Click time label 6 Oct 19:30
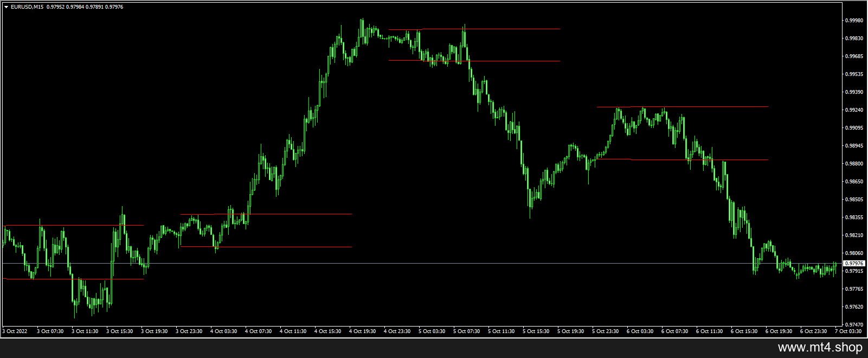 click(x=779, y=331)
